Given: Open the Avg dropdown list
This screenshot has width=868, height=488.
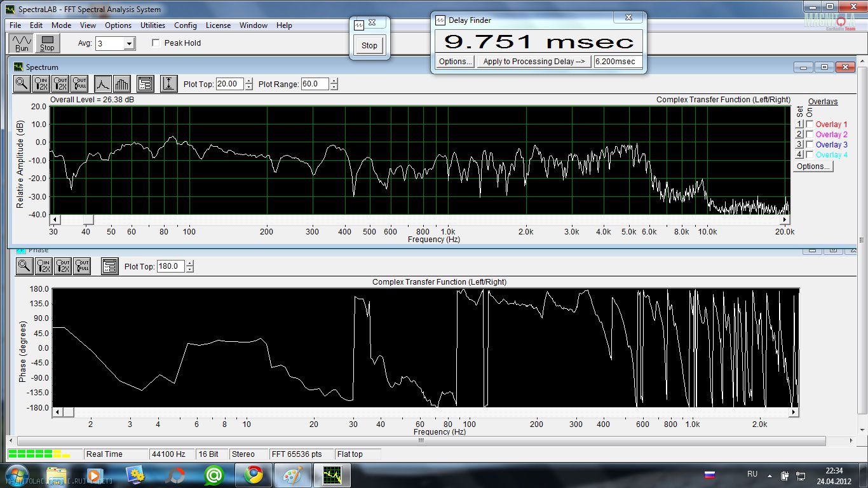Looking at the screenshot, I should pyautogui.click(x=130, y=44).
